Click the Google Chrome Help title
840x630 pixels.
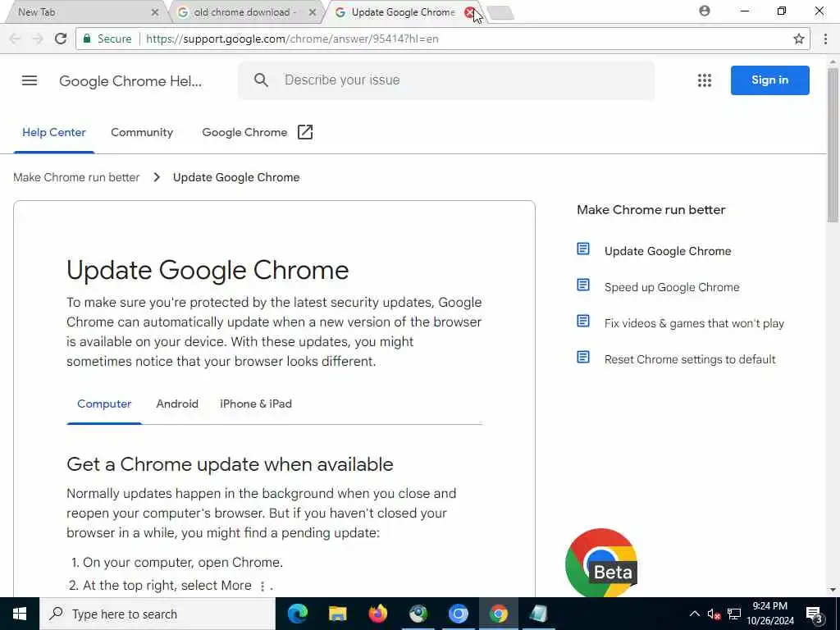click(x=130, y=81)
